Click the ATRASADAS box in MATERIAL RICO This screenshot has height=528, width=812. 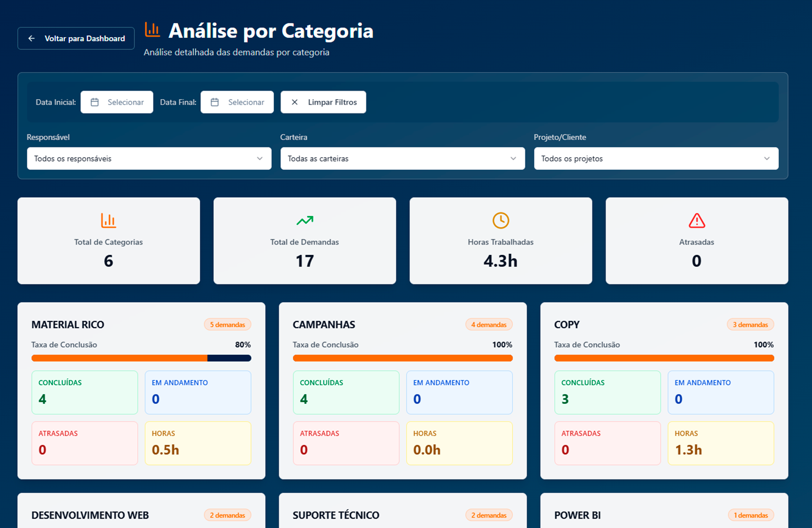(x=85, y=443)
